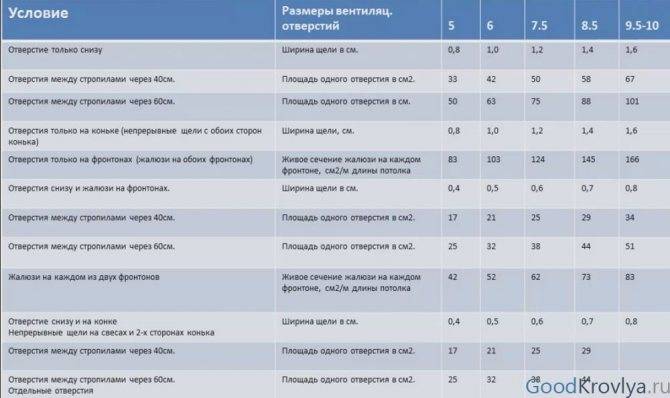Click the 'Условие' column header

(x=38, y=13)
